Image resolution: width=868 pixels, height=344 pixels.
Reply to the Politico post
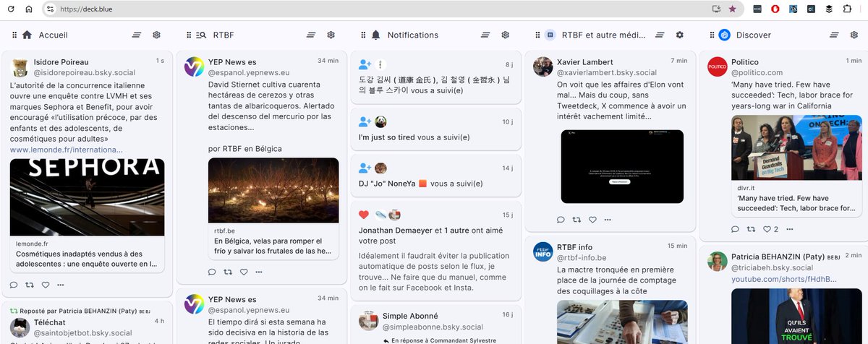[735, 229]
